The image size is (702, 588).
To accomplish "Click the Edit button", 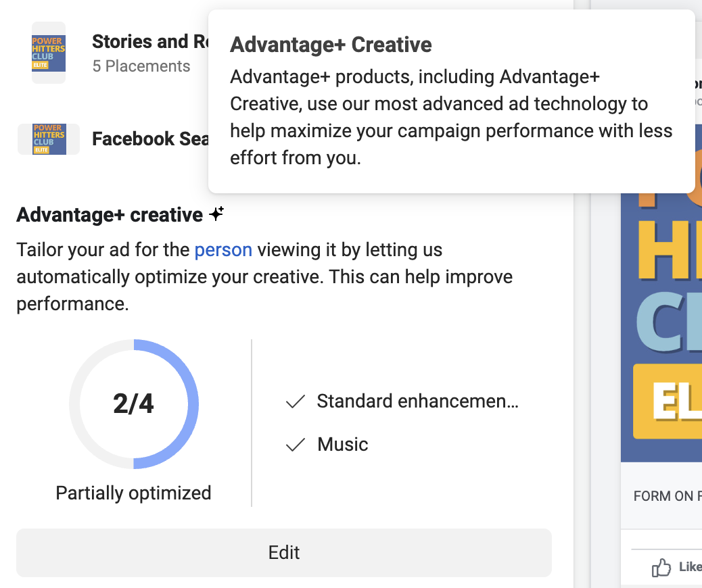I will pos(284,553).
